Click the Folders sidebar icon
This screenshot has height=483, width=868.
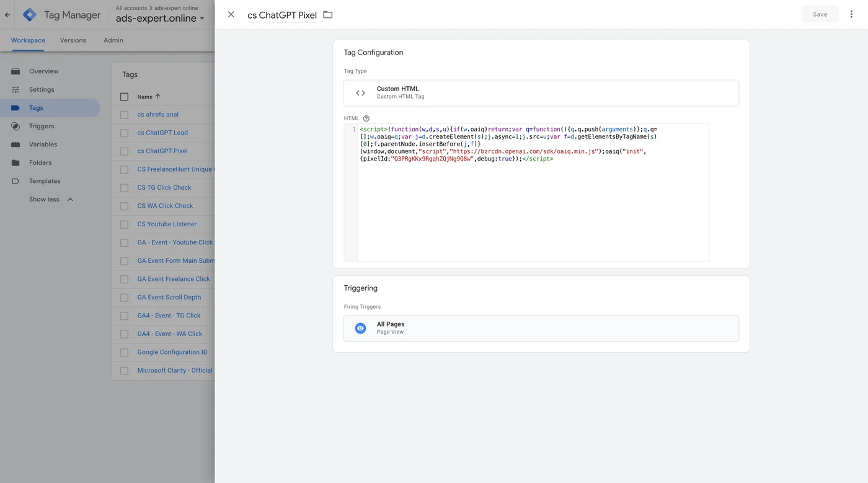pos(15,162)
